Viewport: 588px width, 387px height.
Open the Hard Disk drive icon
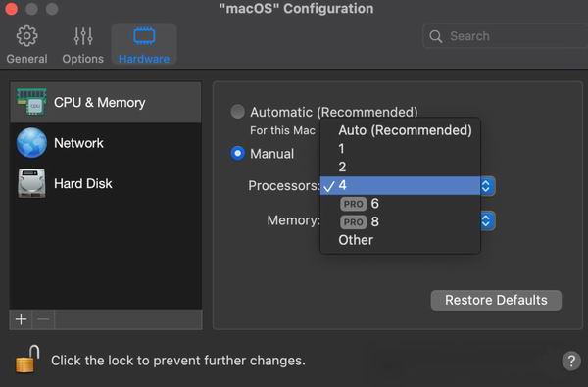31,183
